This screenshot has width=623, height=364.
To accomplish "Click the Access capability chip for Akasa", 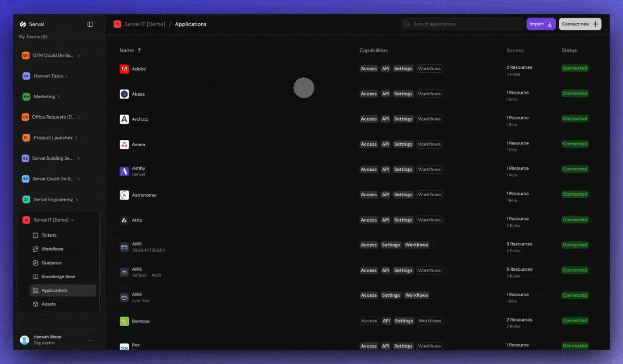I will coord(369,94).
